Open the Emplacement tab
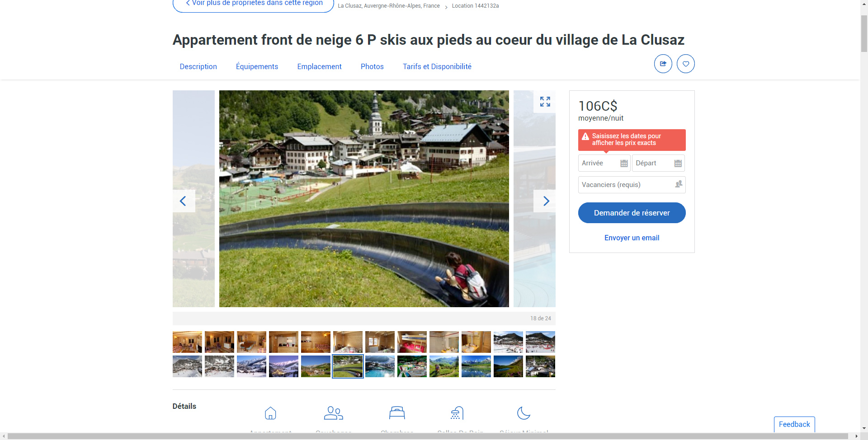868x440 pixels. pos(319,66)
